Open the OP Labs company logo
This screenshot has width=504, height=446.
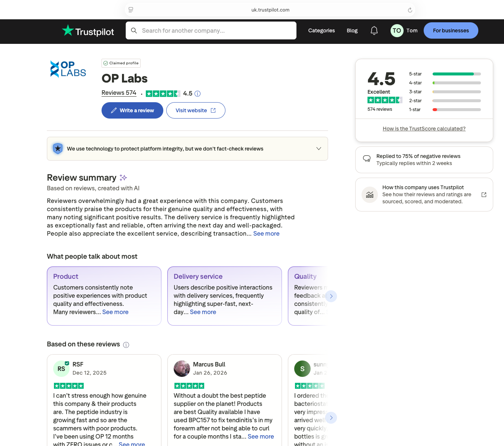coord(68,69)
